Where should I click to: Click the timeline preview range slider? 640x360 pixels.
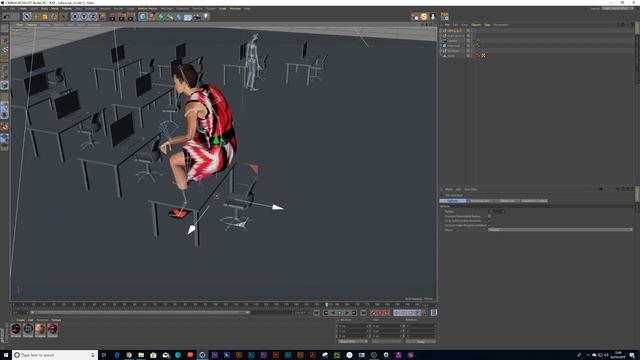point(140,313)
